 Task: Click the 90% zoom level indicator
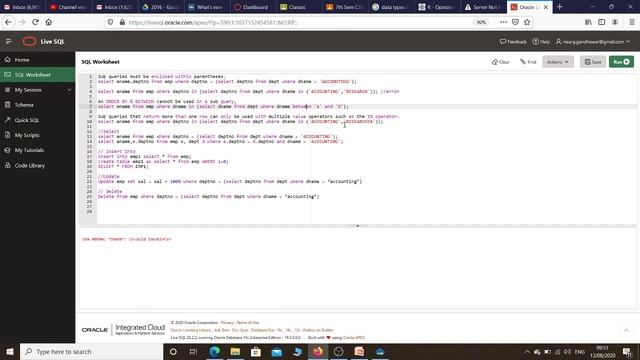click(x=481, y=22)
